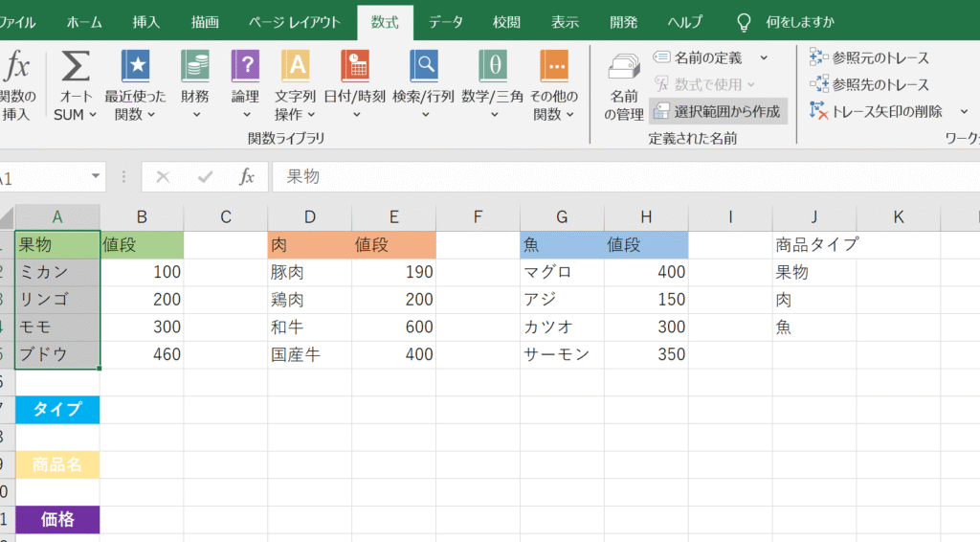Click 選択範囲から作成 button
This screenshot has width=980, height=542.
[x=717, y=111]
